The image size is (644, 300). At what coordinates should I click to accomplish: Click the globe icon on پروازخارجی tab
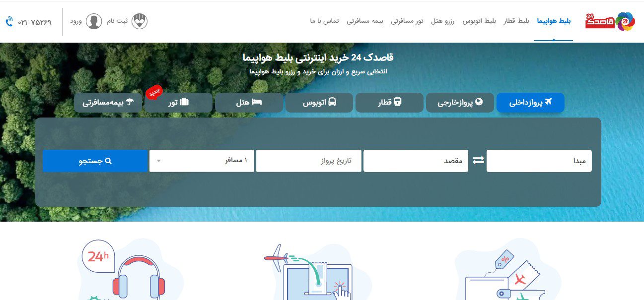click(x=478, y=102)
